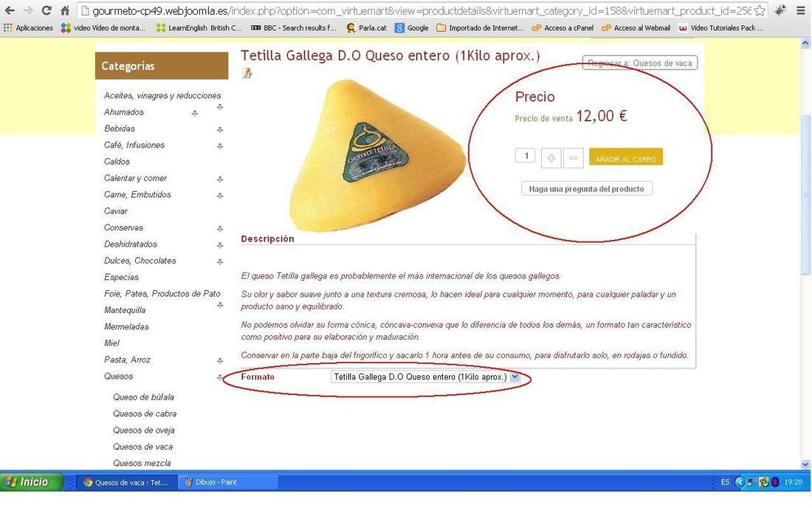
Task: Increase quantity with the plus icon
Action: pos(551,158)
